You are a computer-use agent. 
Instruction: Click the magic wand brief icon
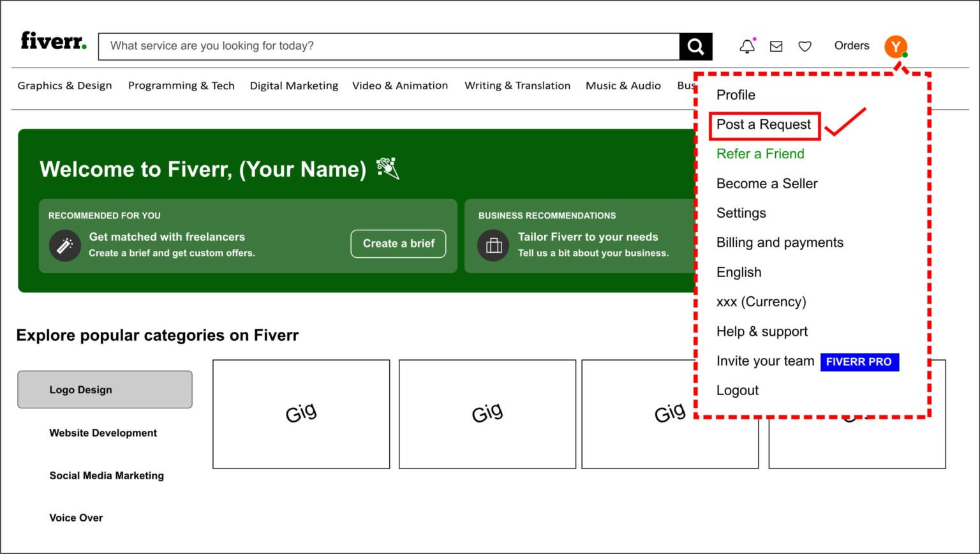(65, 246)
